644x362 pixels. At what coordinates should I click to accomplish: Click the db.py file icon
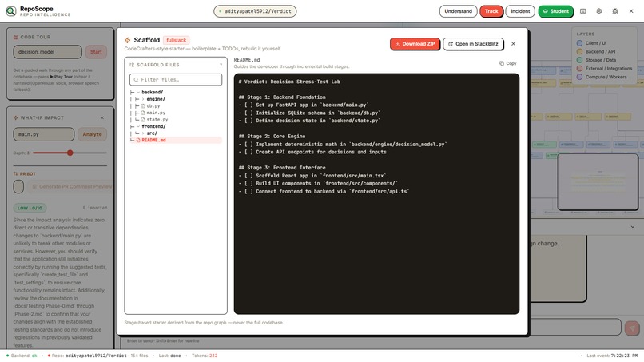tap(143, 106)
